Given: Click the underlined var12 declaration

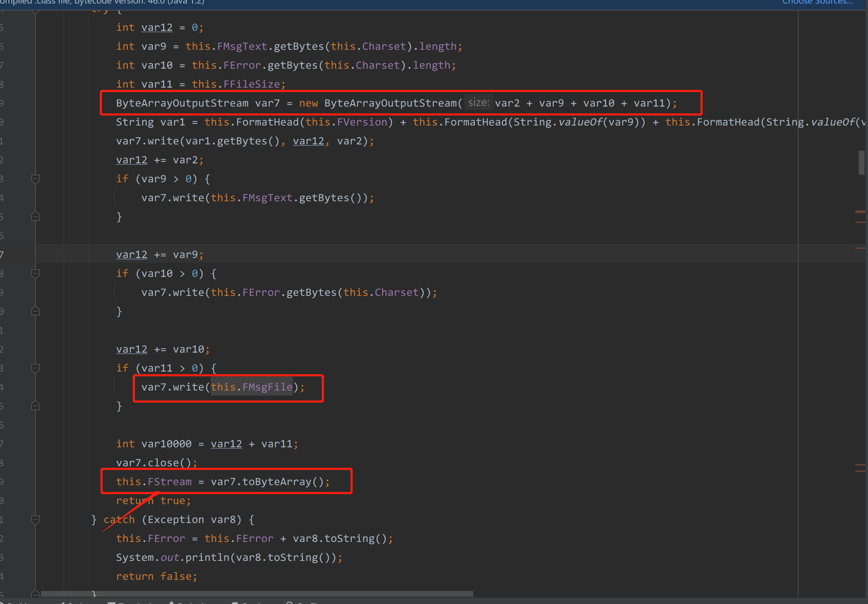Looking at the screenshot, I should coord(156,28).
